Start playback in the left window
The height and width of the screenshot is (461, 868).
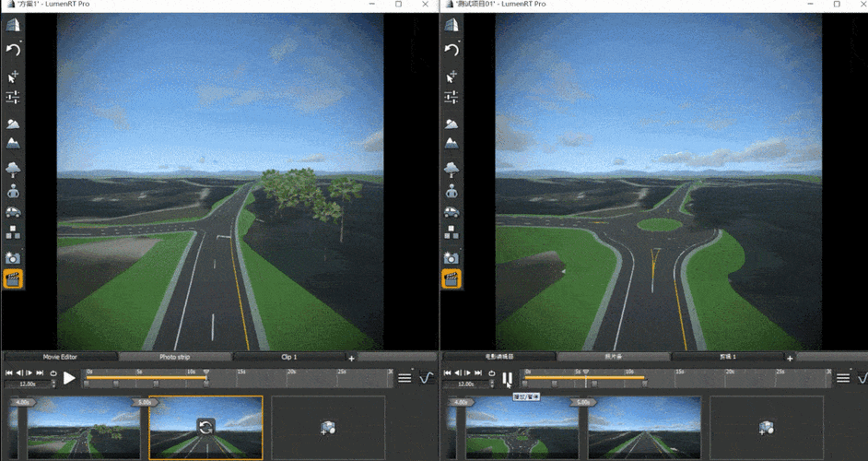tap(68, 378)
